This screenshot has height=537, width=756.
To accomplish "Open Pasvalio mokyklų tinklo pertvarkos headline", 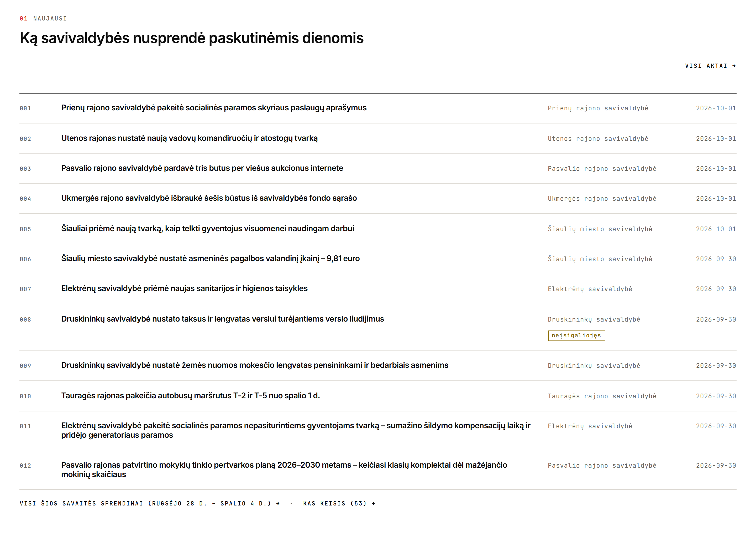I will click(284, 469).
